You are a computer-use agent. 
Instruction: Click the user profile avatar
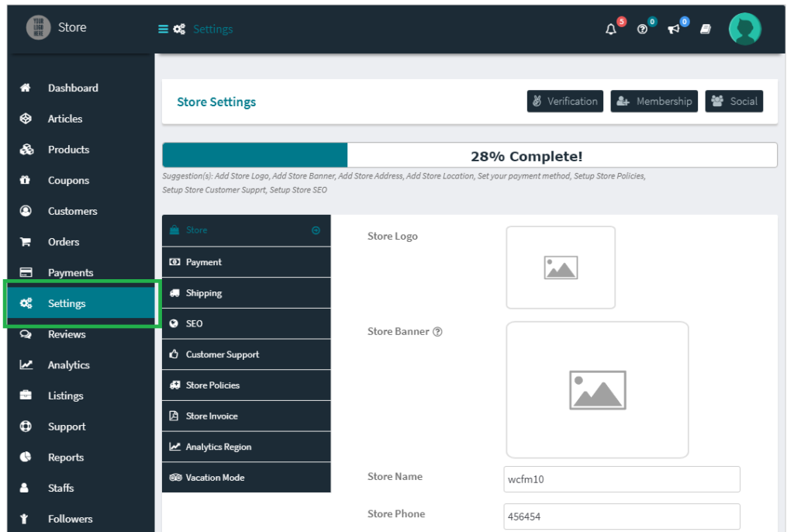pos(744,29)
